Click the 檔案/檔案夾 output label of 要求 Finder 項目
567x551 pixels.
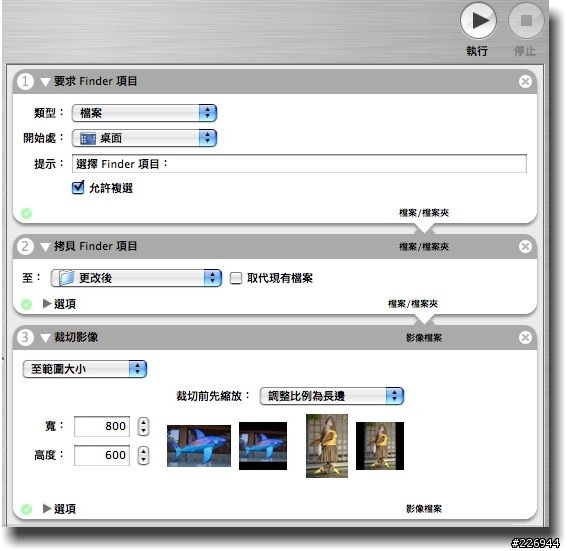pyautogui.click(x=424, y=213)
